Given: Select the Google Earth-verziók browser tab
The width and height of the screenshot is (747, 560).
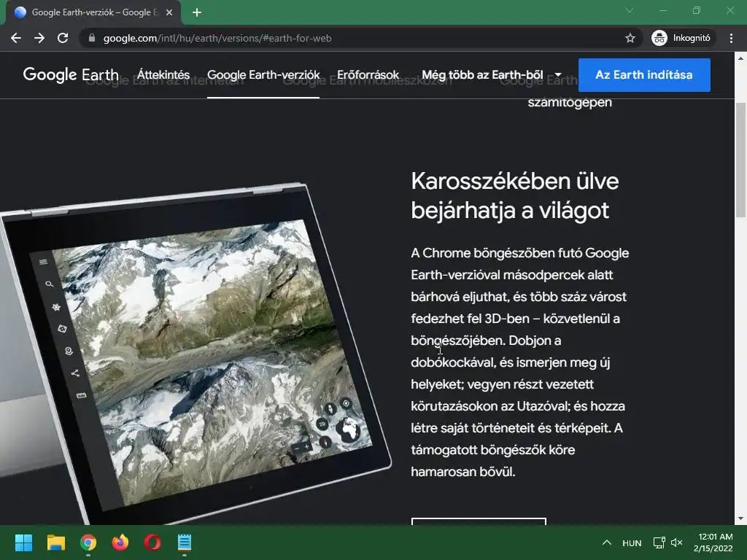Looking at the screenshot, I should [x=93, y=12].
